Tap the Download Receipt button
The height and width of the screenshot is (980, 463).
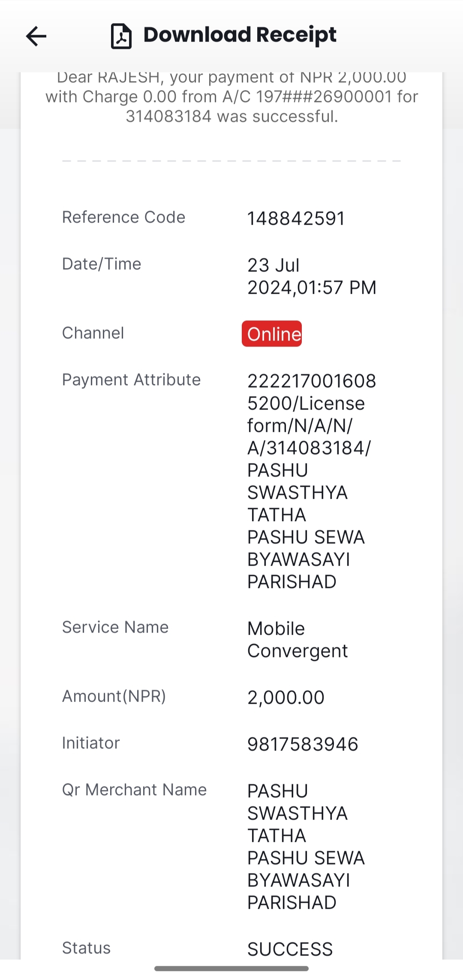[223, 36]
